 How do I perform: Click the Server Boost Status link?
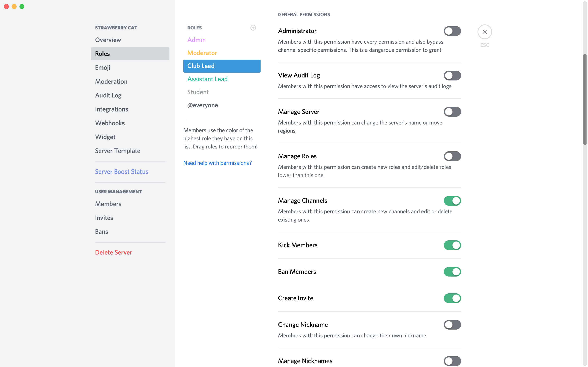[x=121, y=171]
